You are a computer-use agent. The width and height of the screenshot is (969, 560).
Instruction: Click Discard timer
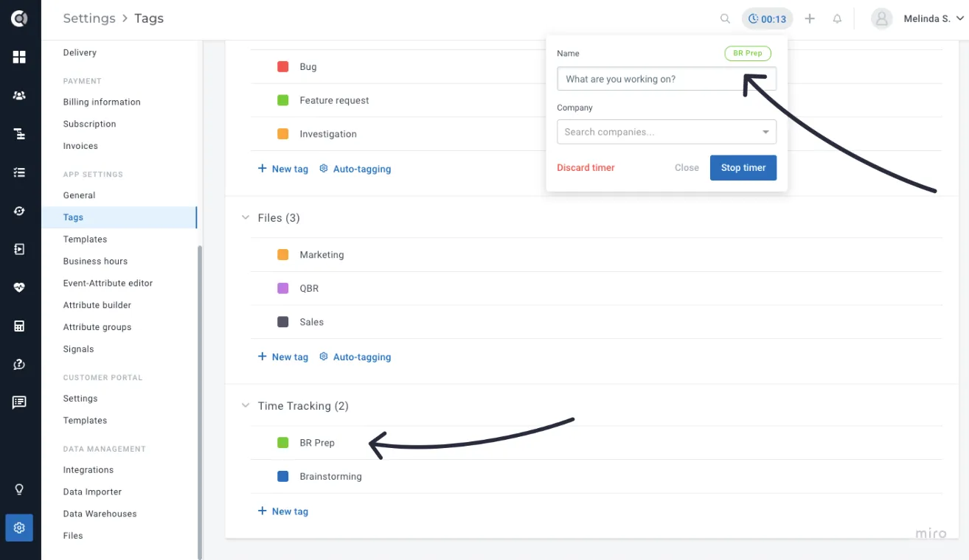pos(586,167)
